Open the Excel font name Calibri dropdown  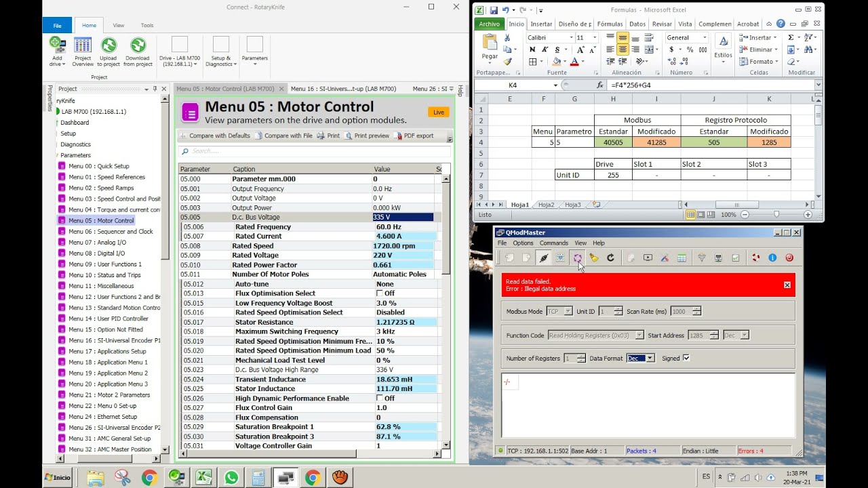571,38
